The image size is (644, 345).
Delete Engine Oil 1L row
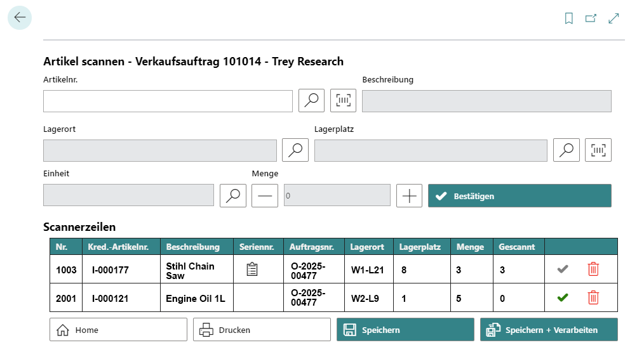[x=593, y=297]
